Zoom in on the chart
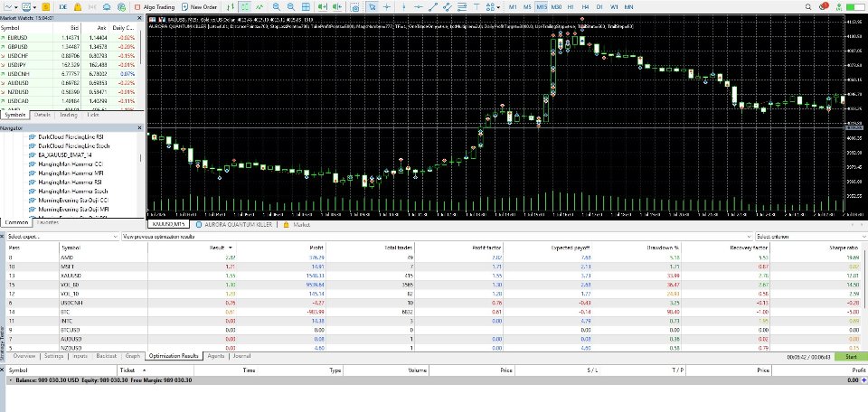Screen dimensions: 868x412 click(277, 7)
